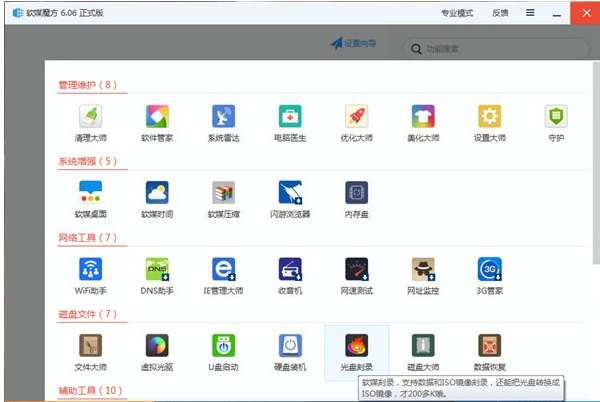600x402 pixels.
Task: Open 网址监控 spy icon
Action: point(423,269)
